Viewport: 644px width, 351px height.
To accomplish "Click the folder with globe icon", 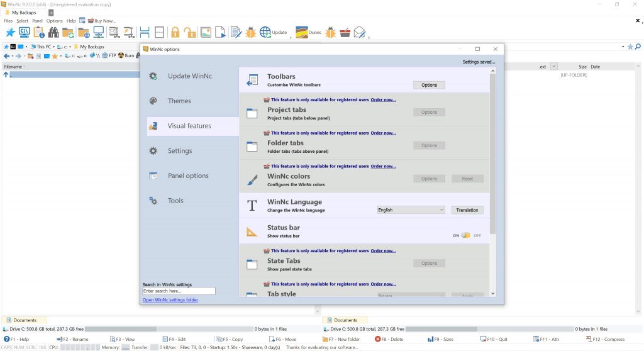I will [x=84, y=32].
